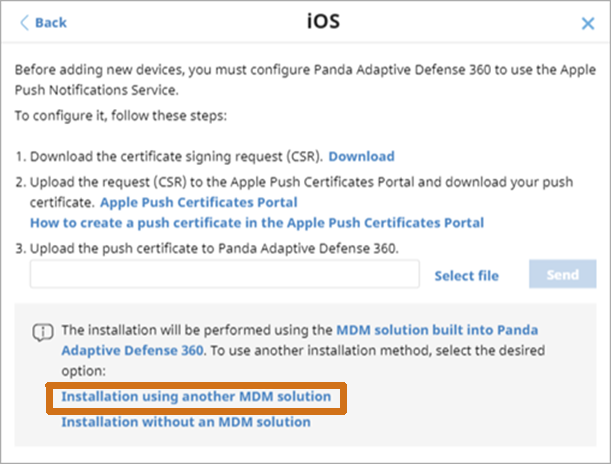Focus the push certificate file path field
The width and height of the screenshot is (611, 464).
225,274
